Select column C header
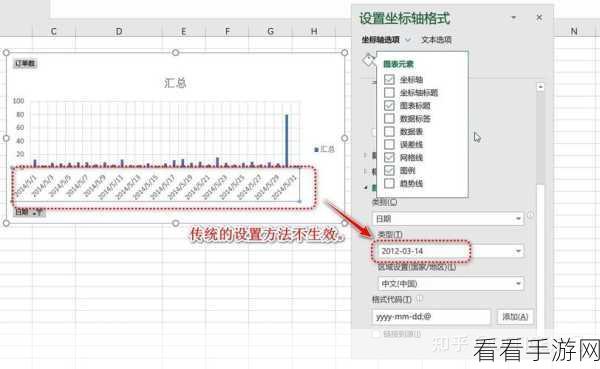The width and height of the screenshot is (600, 369). (x=54, y=31)
